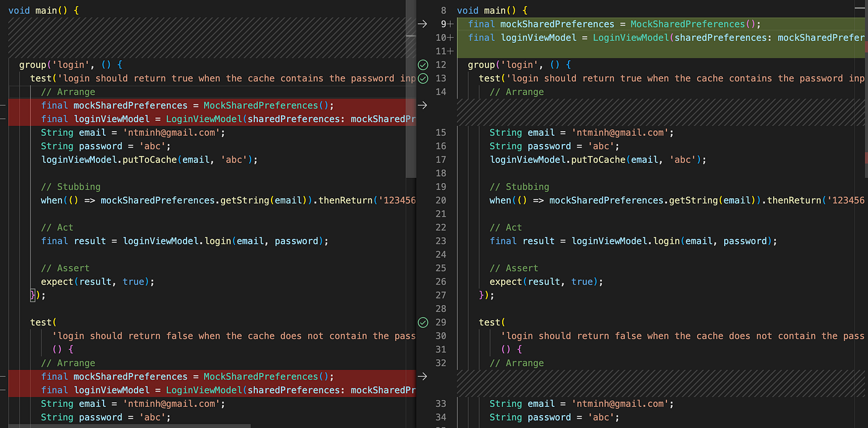Screen dimensions: 868x428
Task: Click the plus marker next to line 11
Action: point(451,51)
